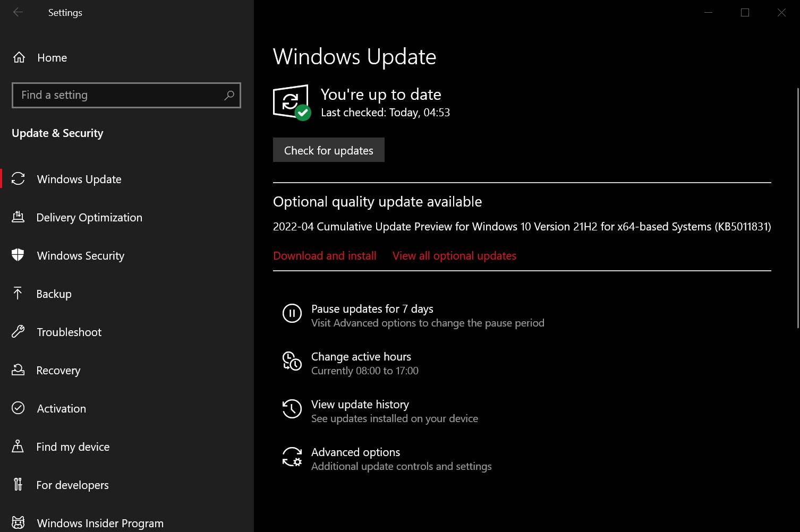Open the Troubleshoot section
Image resolution: width=800 pixels, height=532 pixels.
coord(69,332)
